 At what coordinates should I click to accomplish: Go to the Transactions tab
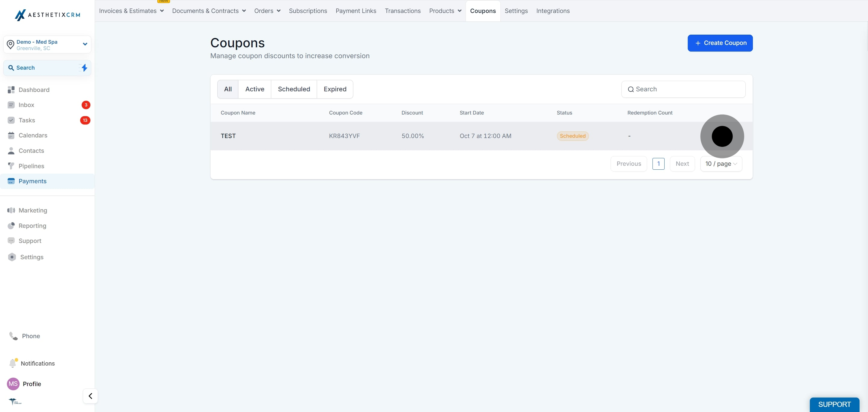pos(403,11)
